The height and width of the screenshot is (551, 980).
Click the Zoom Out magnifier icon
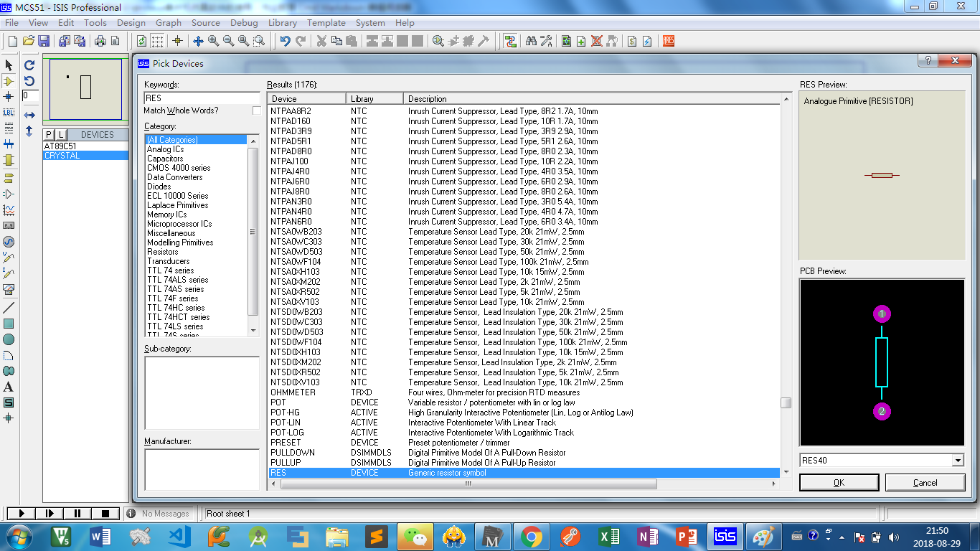pos(229,41)
